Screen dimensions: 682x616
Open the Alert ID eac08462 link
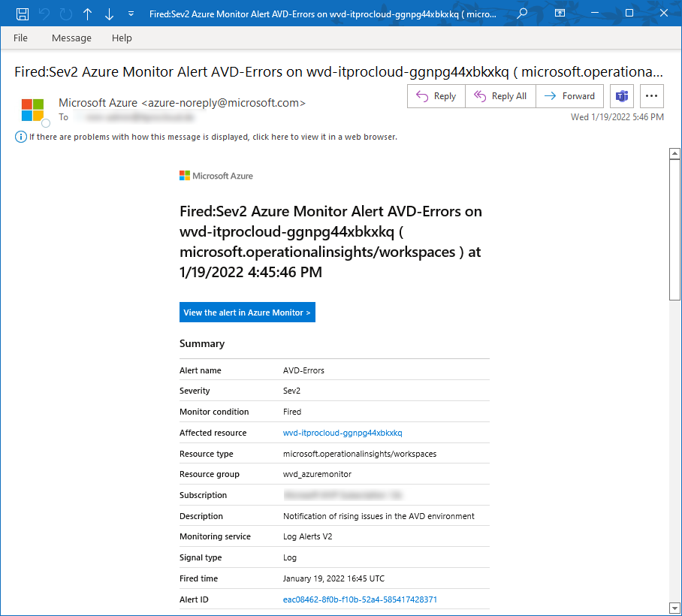point(360,599)
